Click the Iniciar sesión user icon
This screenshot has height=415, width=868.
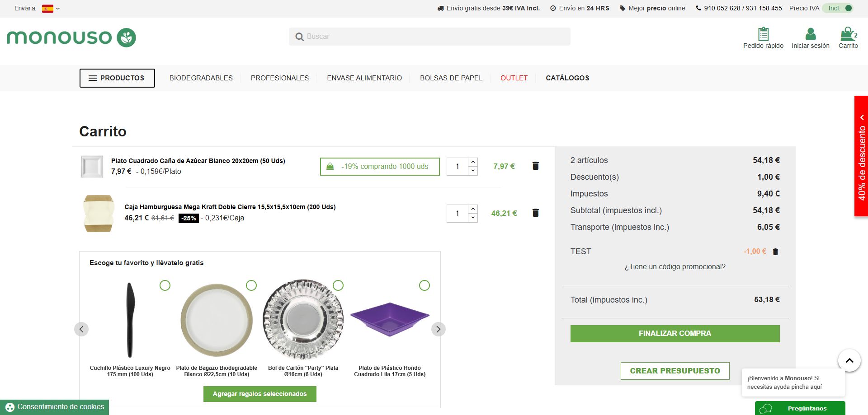(x=811, y=34)
